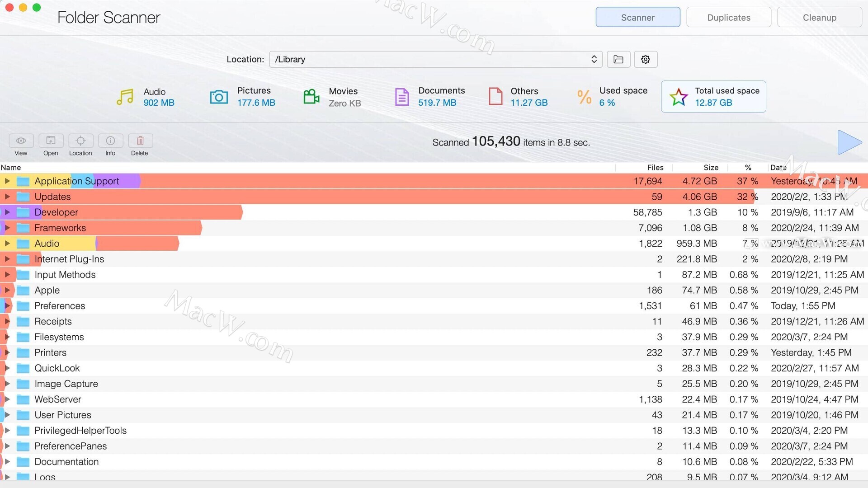
Task: Switch to the Cleanup tab
Action: (819, 17)
